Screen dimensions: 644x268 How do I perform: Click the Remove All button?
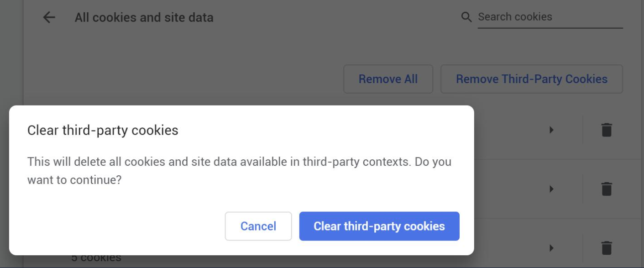(388, 79)
